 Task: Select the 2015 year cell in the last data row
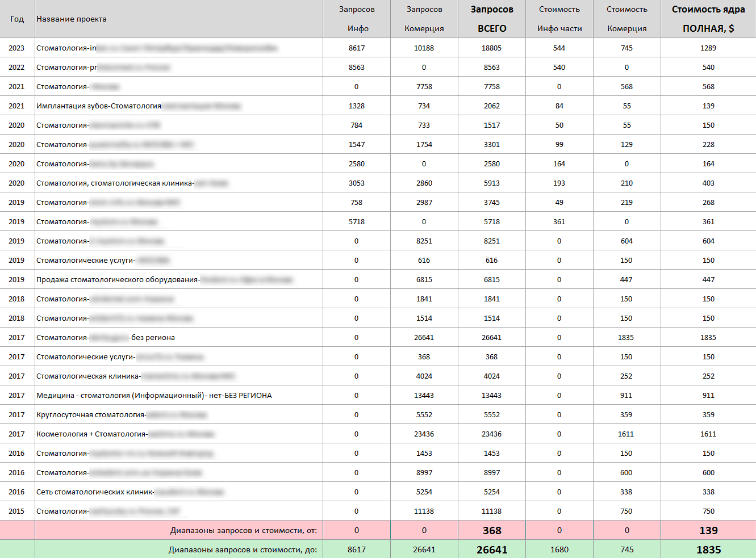pos(17,511)
